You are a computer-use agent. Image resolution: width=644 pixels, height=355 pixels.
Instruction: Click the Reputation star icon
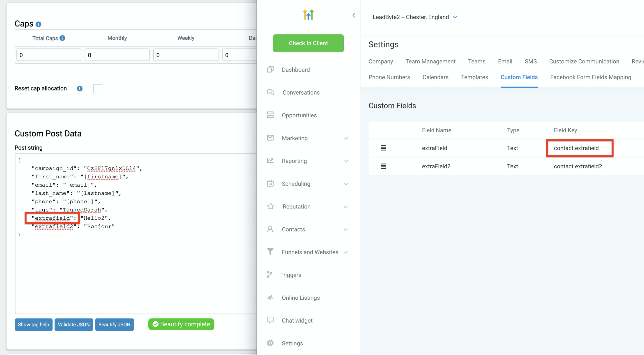click(270, 206)
